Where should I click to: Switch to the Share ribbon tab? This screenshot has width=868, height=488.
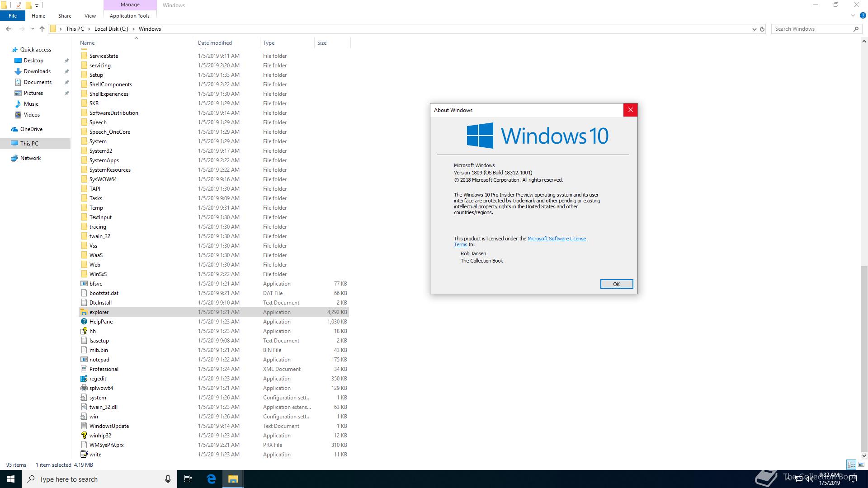click(65, 16)
